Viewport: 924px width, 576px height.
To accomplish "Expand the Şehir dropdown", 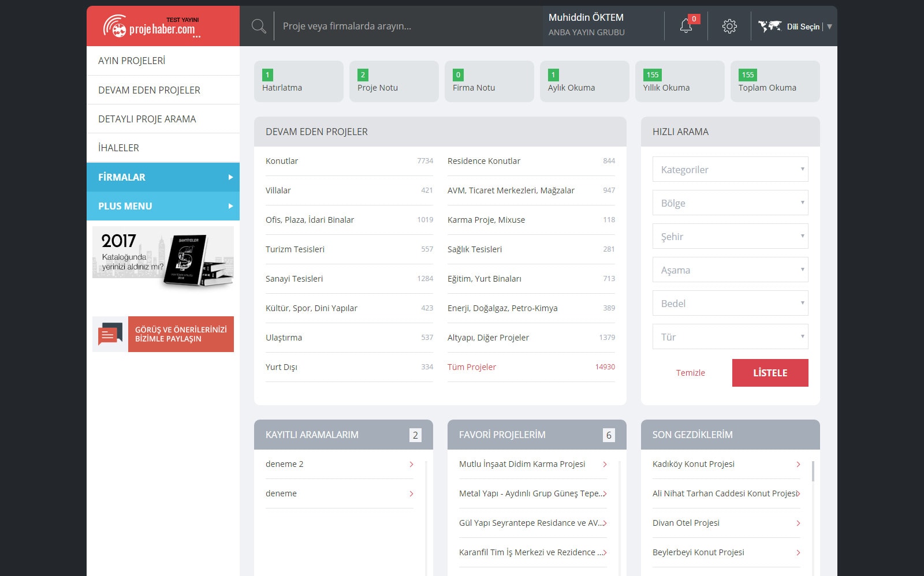I will pos(730,237).
